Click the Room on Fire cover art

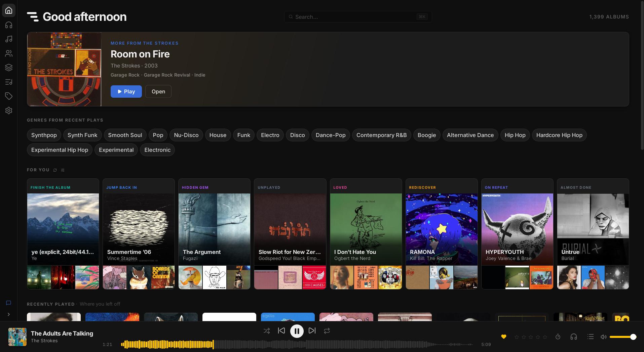click(64, 69)
